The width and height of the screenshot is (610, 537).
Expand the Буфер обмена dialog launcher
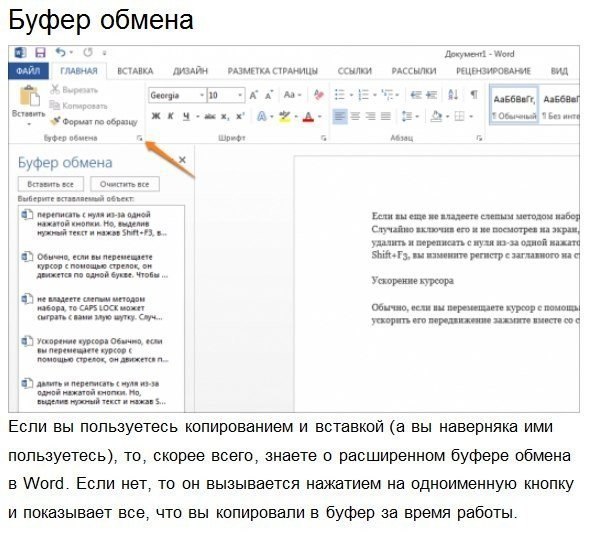click(139, 138)
